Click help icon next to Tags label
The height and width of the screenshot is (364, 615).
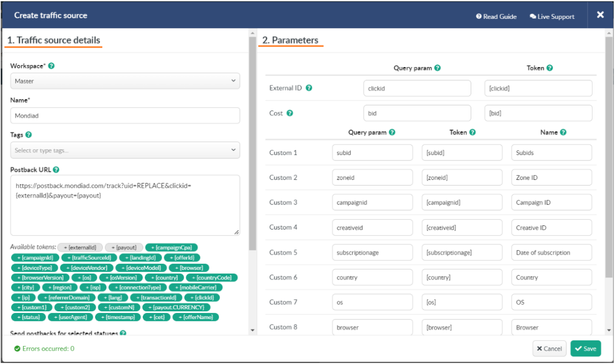29,135
